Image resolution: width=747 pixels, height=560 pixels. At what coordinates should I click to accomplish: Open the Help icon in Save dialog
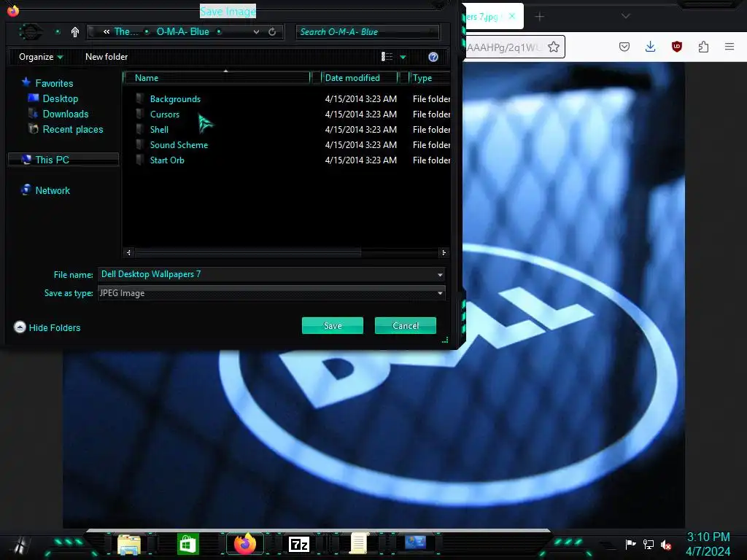point(433,57)
